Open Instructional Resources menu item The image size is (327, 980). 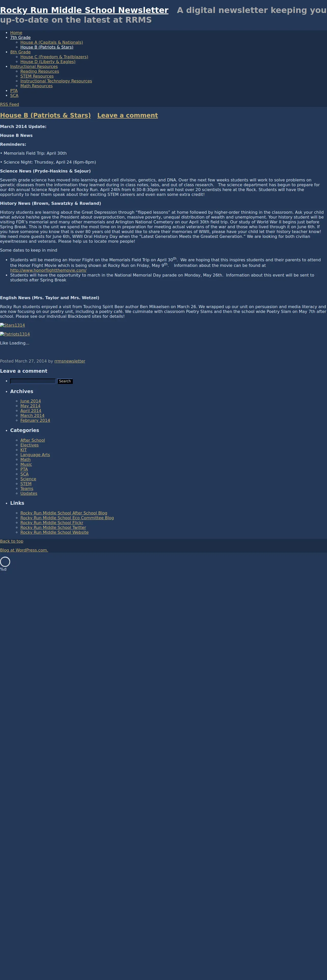[x=34, y=67]
